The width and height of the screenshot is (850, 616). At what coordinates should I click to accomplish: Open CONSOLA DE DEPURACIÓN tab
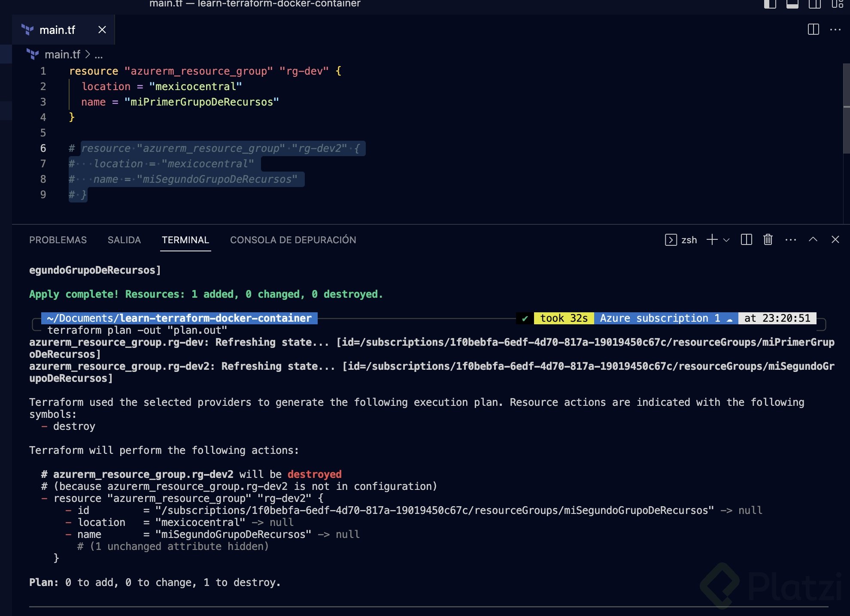(x=293, y=240)
